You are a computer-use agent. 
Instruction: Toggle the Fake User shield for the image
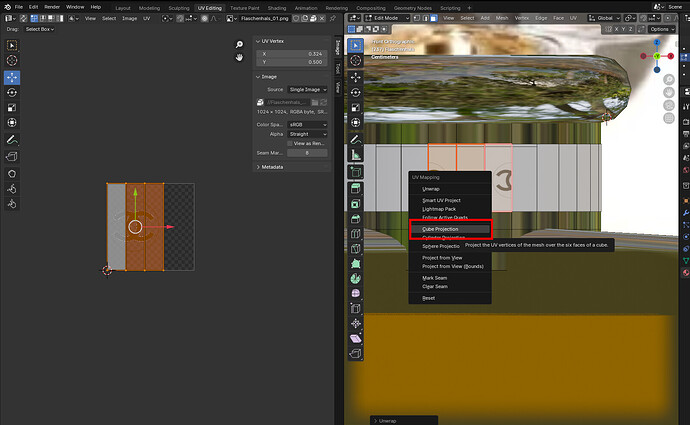pos(296,18)
